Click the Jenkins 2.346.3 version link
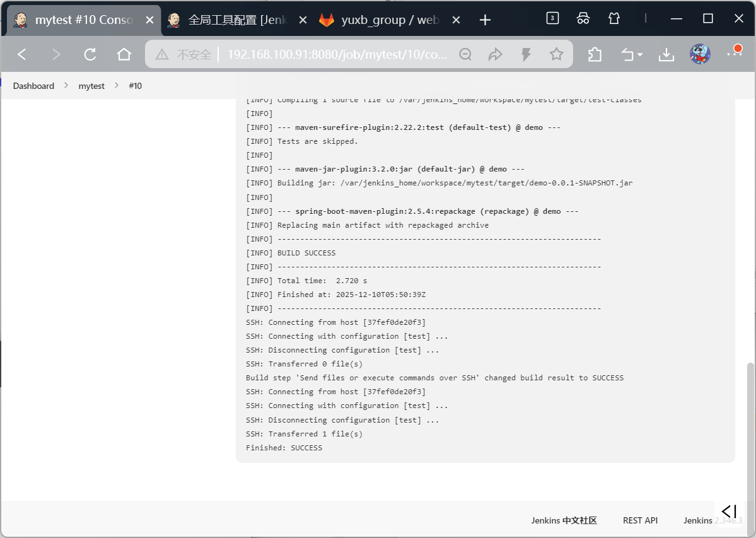The width and height of the screenshot is (756, 538). coord(712,520)
